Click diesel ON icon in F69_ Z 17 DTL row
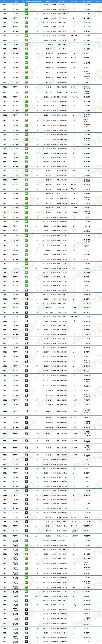 tap(26, 321)
